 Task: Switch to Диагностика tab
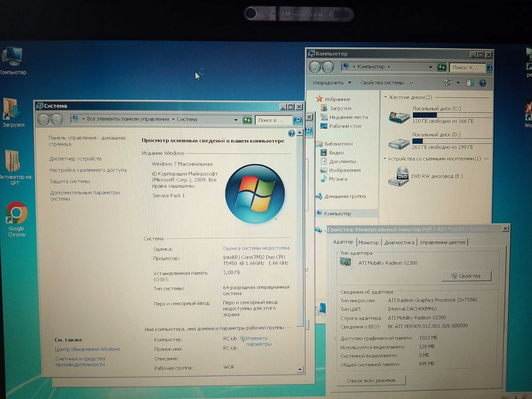click(x=399, y=243)
